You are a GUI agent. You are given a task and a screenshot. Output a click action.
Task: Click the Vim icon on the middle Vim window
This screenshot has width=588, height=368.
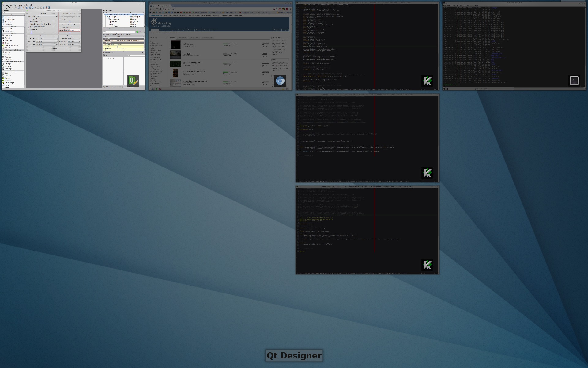point(427,173)
